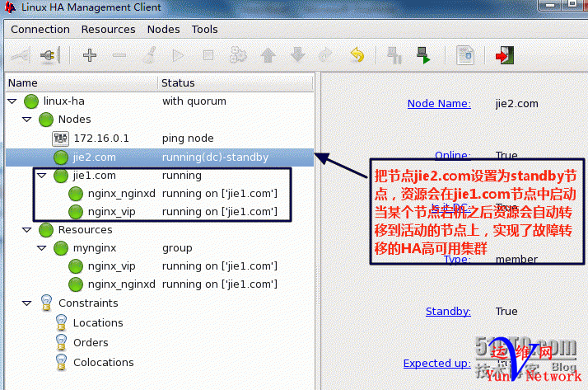Click the connect to cluster toolbar icon
Viewport: 588px width, 390px height.
pos(21,56)
